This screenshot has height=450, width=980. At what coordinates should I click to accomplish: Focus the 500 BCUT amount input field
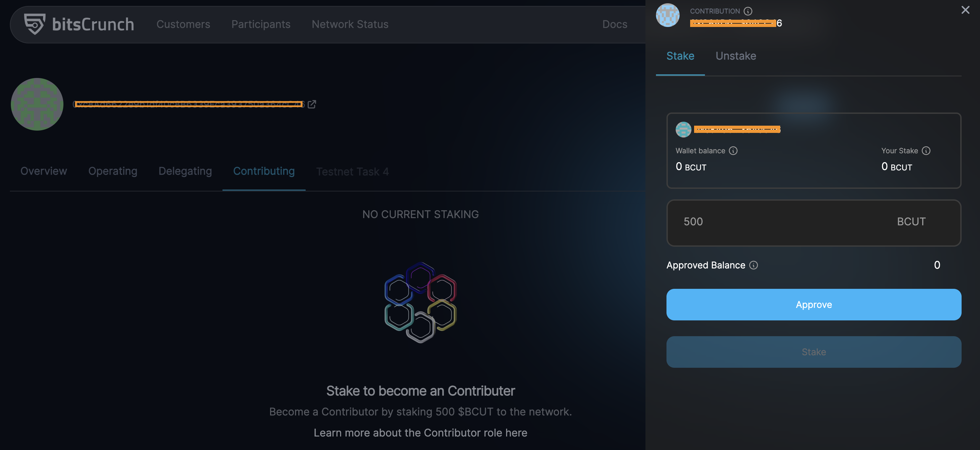click(814, 223)
